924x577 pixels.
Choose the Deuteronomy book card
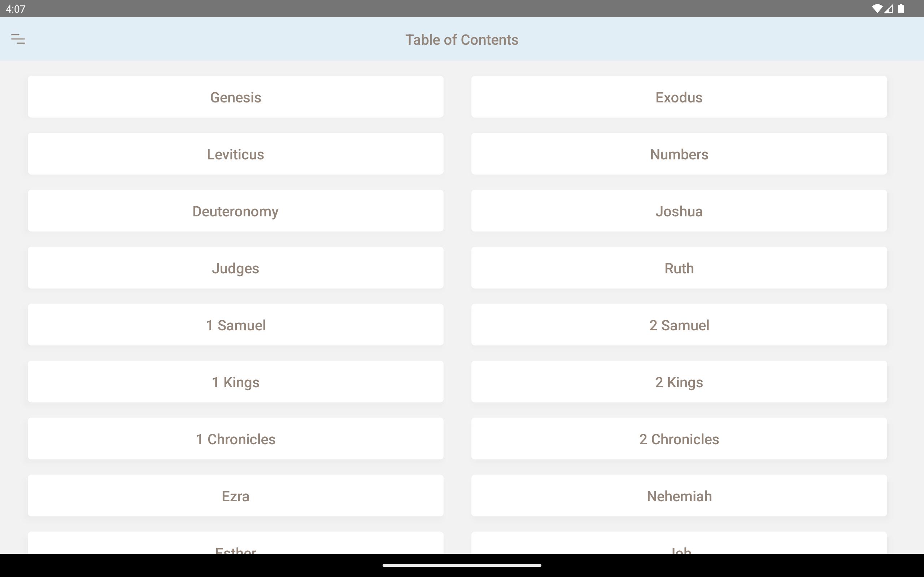point(236,211)
